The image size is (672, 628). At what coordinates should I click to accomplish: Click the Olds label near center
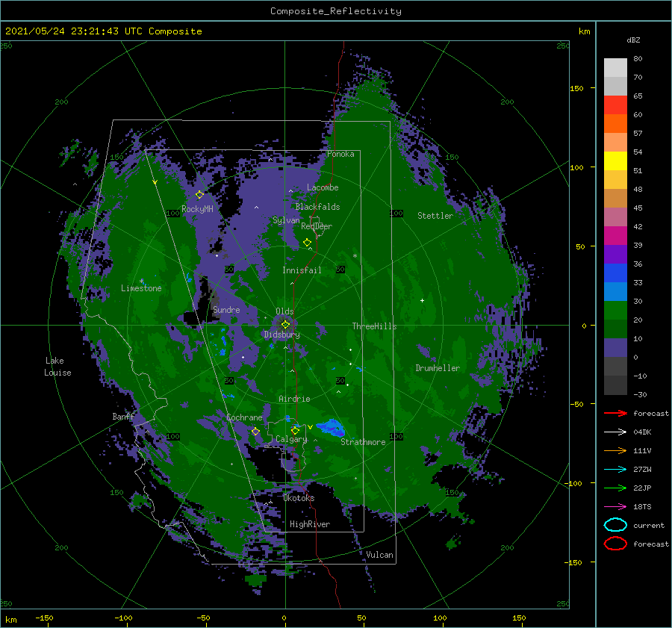[x=284, y=311]
